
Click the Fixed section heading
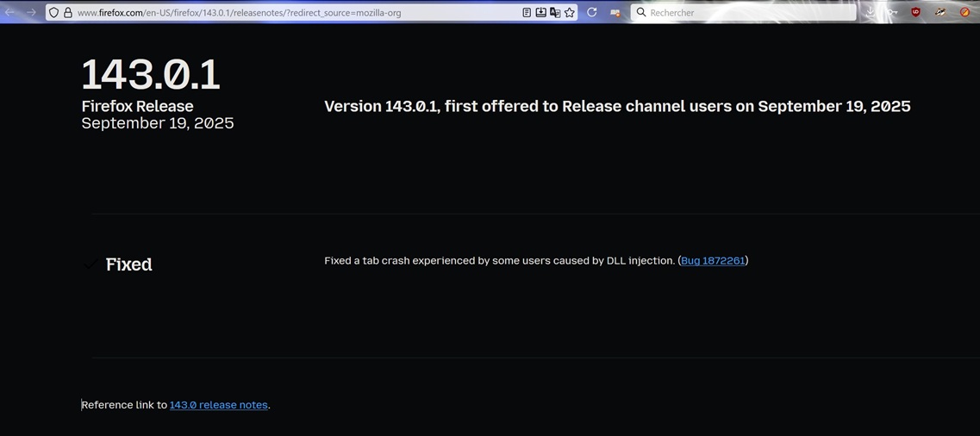128,265
